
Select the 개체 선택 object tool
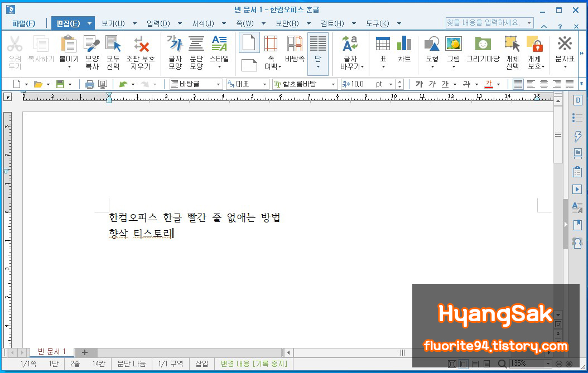click(512, 44)
